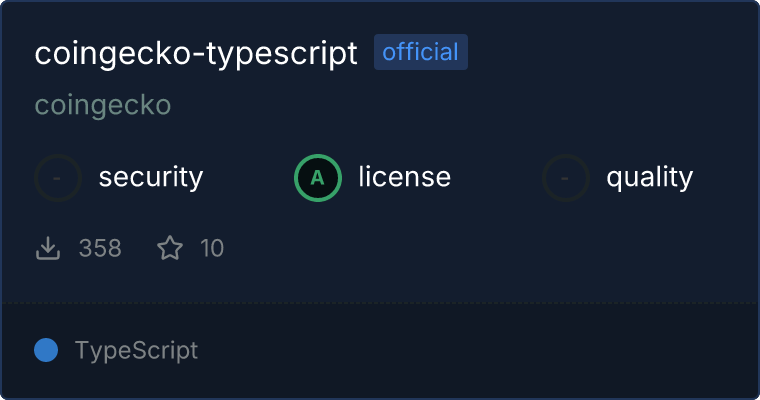Click the blue TypeScript language dot
Screen dimensions: 760x400
click(x=46, y=350)
